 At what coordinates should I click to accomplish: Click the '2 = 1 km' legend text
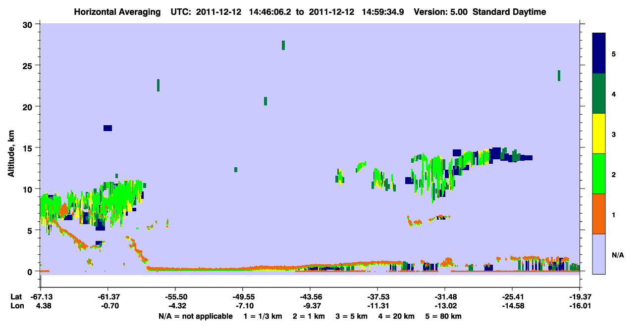[x=310, y=316]
